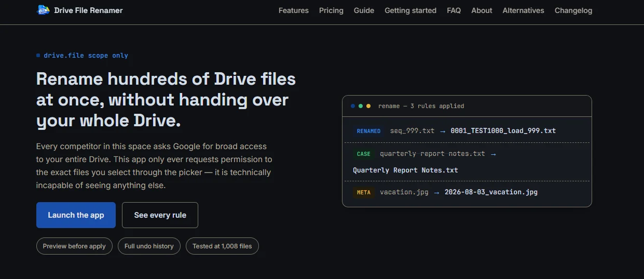Click the drive.file scope only label
The height and width of the screenshot is (279, 644).
[x=86, y=56]
